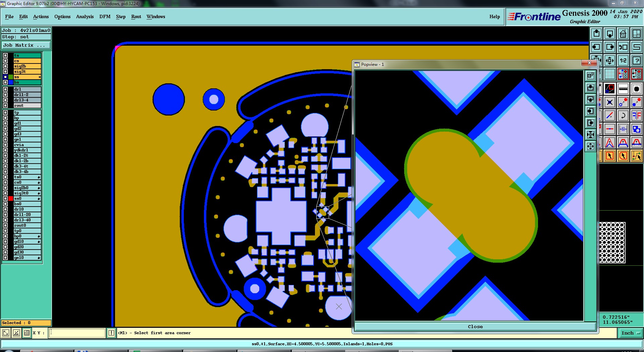Click the pan right arrow icon

click(610, 47)
